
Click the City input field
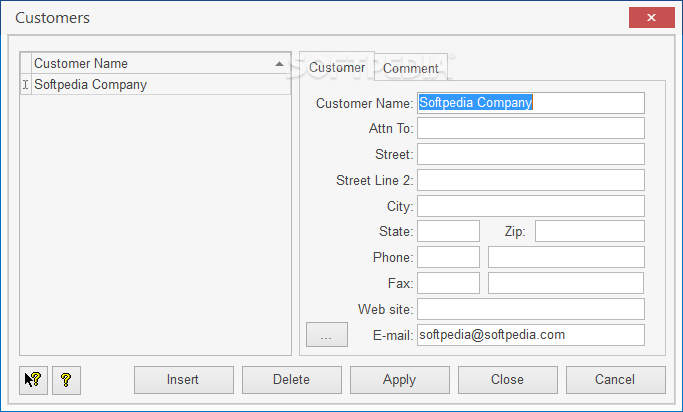531,206
